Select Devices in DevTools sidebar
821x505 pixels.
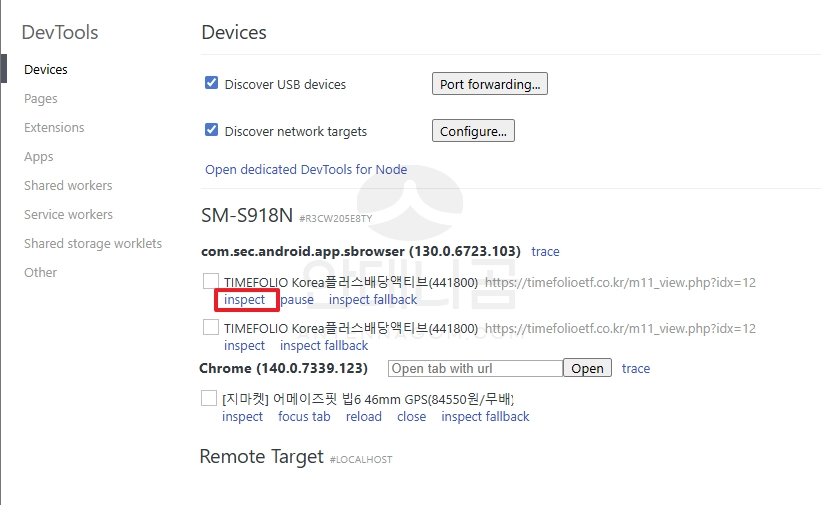(x=46, y=69)
